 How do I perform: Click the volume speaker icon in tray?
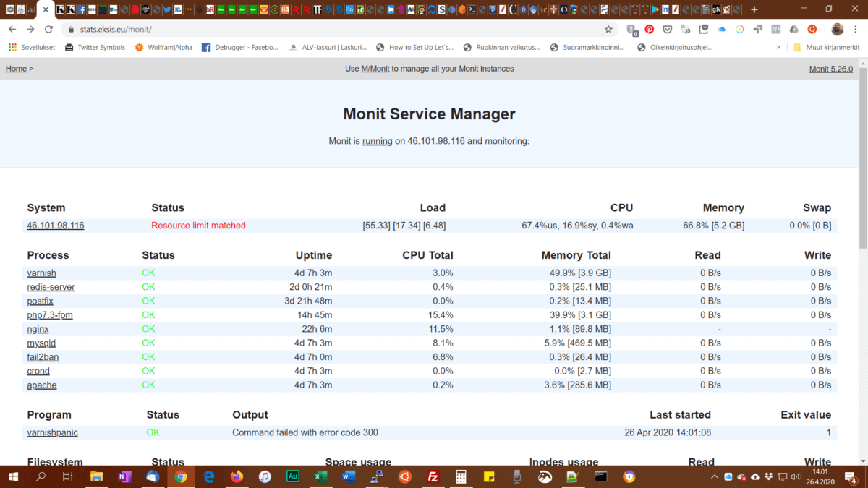pyautogui.click(x=795, y=477)
